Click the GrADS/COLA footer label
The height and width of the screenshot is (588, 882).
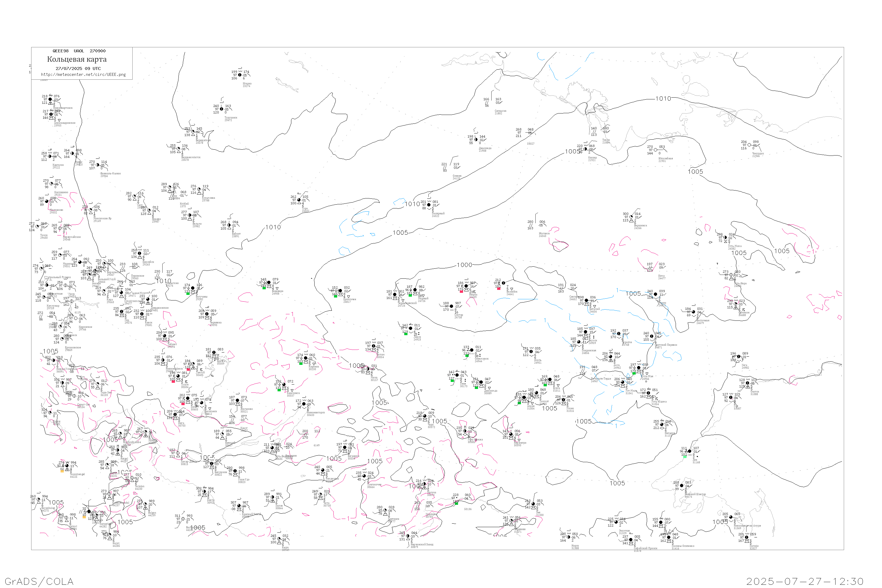pyautogui.click(x=39, y=581)
